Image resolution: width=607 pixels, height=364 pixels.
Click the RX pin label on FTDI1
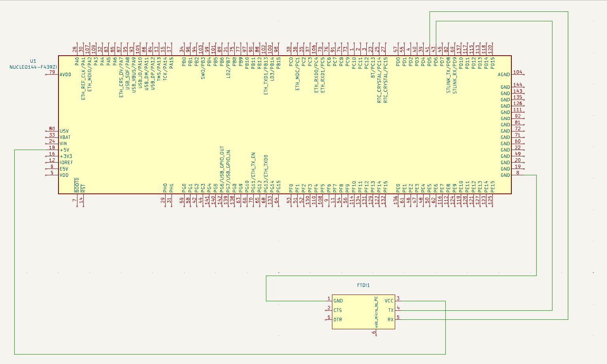click(390, 320)
